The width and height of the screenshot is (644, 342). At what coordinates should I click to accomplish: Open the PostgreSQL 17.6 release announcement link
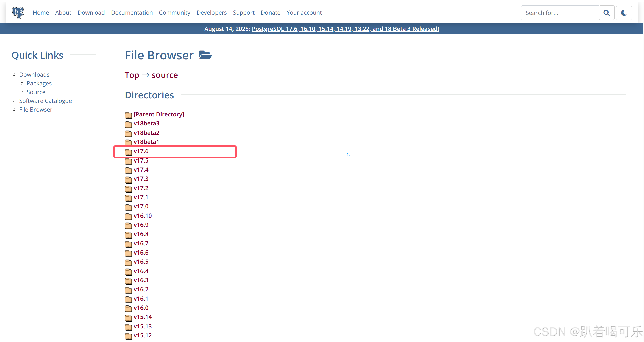tap(345, 29)
